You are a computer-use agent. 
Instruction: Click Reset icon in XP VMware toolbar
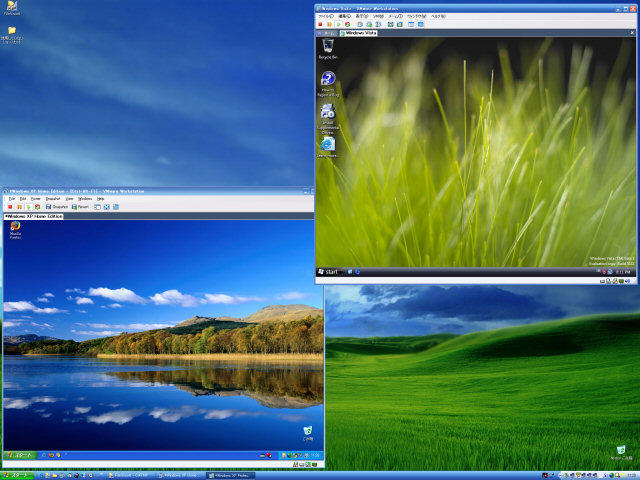[37, 207]
